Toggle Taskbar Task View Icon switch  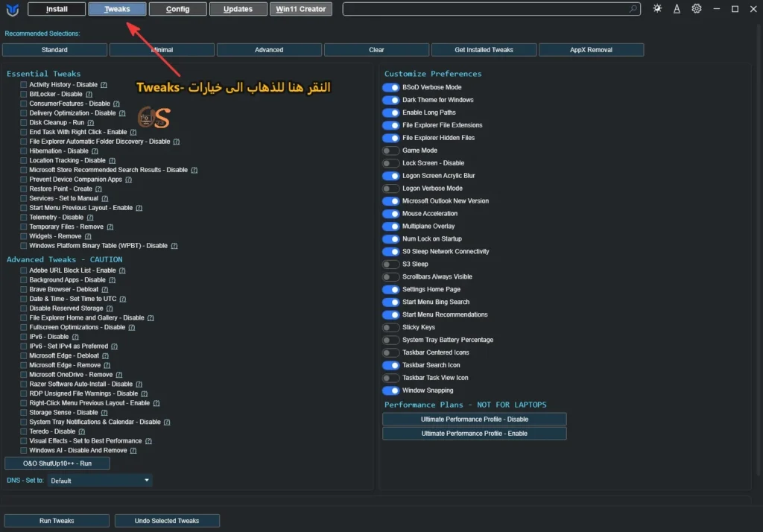(390, 379)
